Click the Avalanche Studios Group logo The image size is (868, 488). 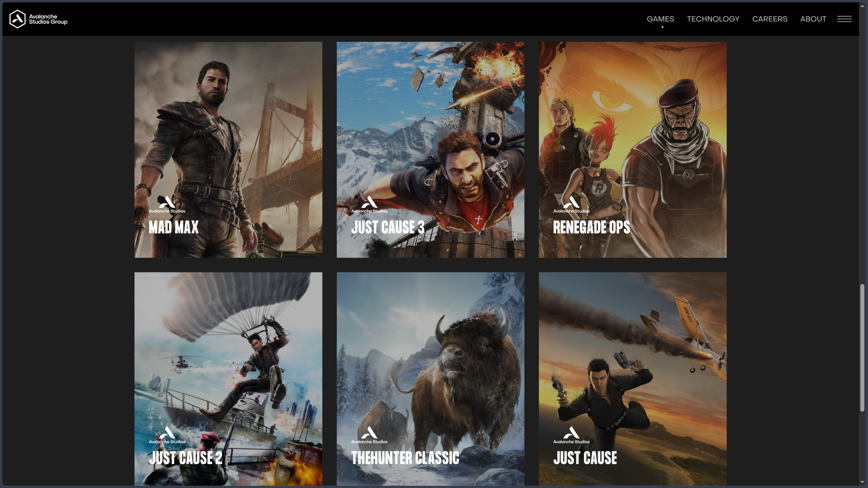(38, 19)
